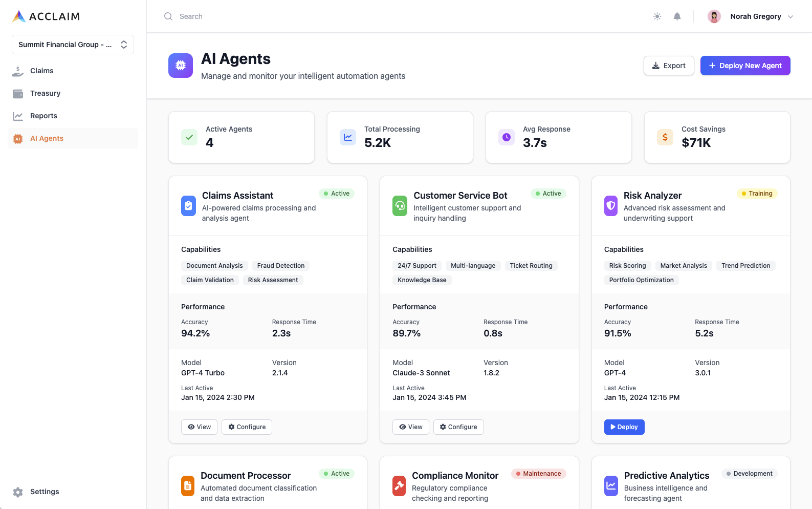Click the Risk Assessment capability tag
This screenshot has height=509, width=812.
click(273, 280)
